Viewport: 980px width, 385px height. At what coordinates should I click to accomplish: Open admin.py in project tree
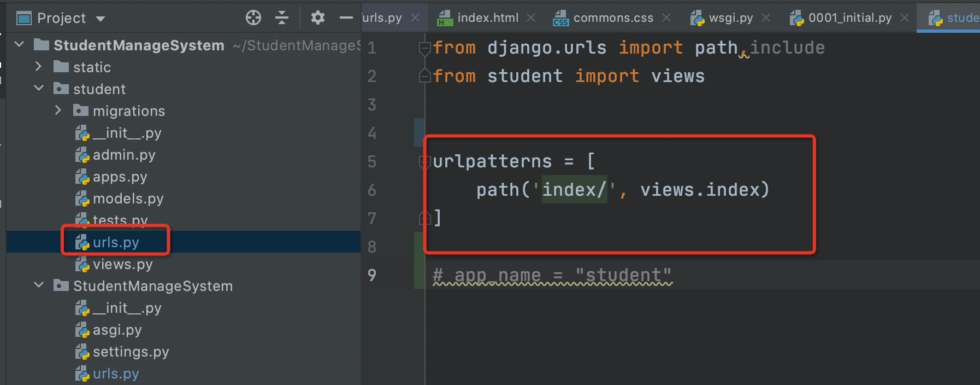click(x=124, y=155)
